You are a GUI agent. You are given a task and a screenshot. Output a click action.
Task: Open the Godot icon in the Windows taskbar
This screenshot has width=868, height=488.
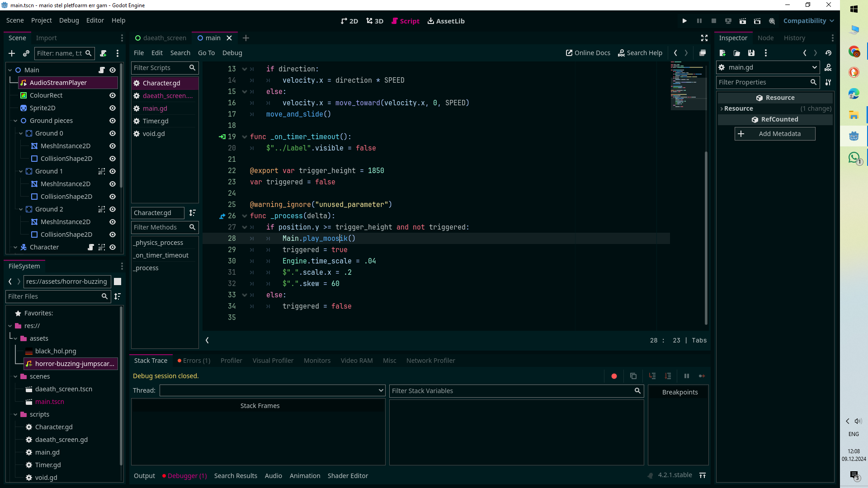854,136
